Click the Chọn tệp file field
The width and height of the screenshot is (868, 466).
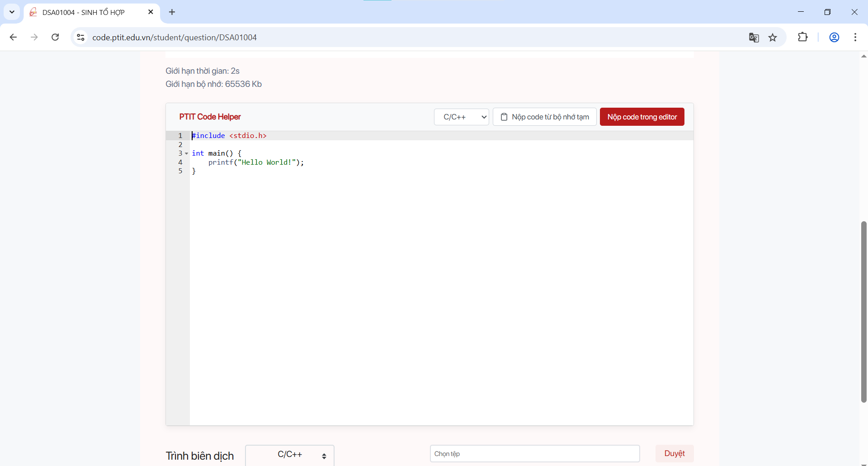click(x=534, y=453)
